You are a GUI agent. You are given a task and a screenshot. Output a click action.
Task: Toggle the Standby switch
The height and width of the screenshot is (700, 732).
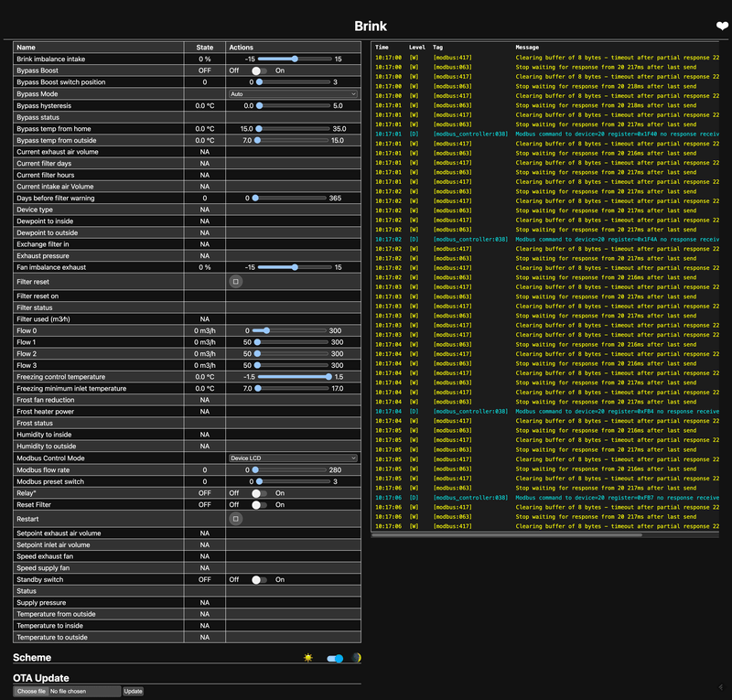coord(259,579)
